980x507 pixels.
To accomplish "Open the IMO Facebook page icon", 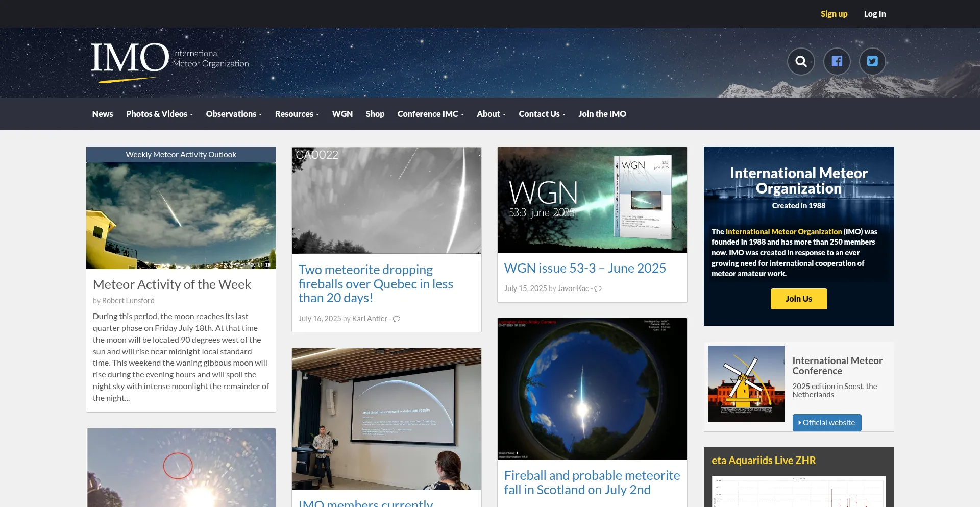I will [837, 62].
